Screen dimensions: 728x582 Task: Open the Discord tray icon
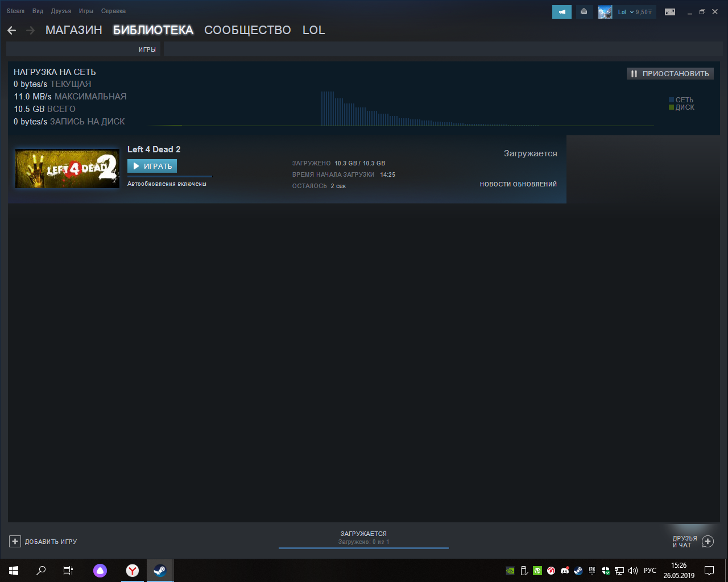565,571
